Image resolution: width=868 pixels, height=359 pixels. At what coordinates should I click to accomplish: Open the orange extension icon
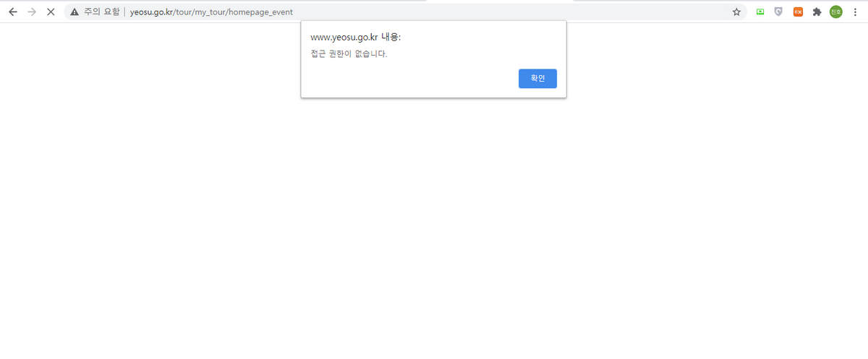click(798, 12)
